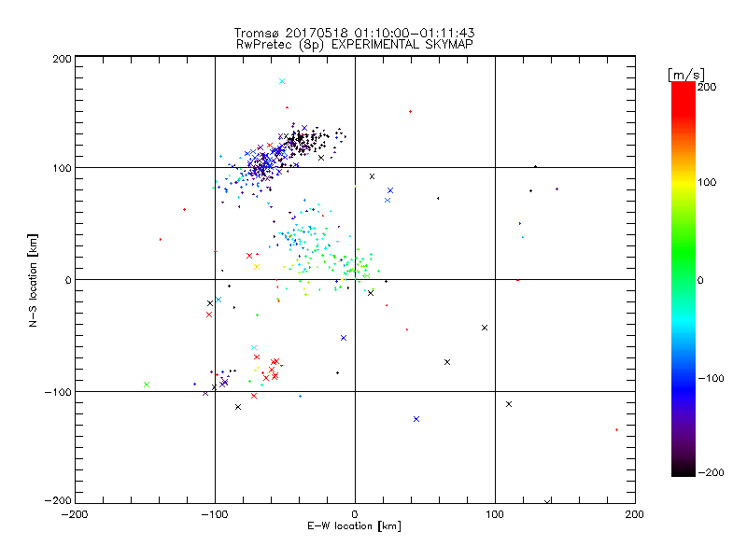Click the lone green X marker at far west
Screen dimensions: 747x560
pos(147,385)
